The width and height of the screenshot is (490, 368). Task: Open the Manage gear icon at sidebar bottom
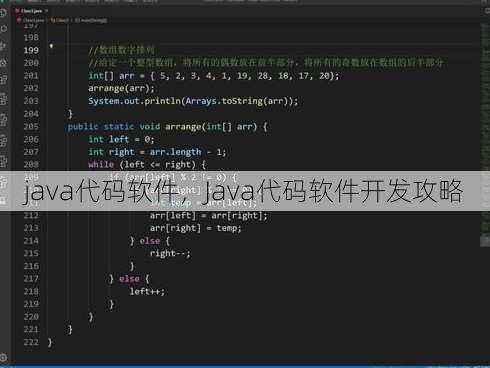tap(3, 357)
